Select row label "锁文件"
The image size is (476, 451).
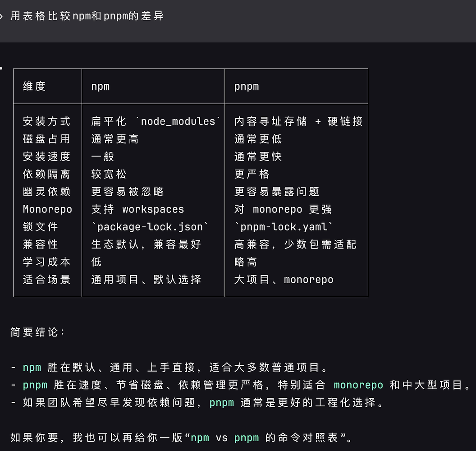coord(41,227)
